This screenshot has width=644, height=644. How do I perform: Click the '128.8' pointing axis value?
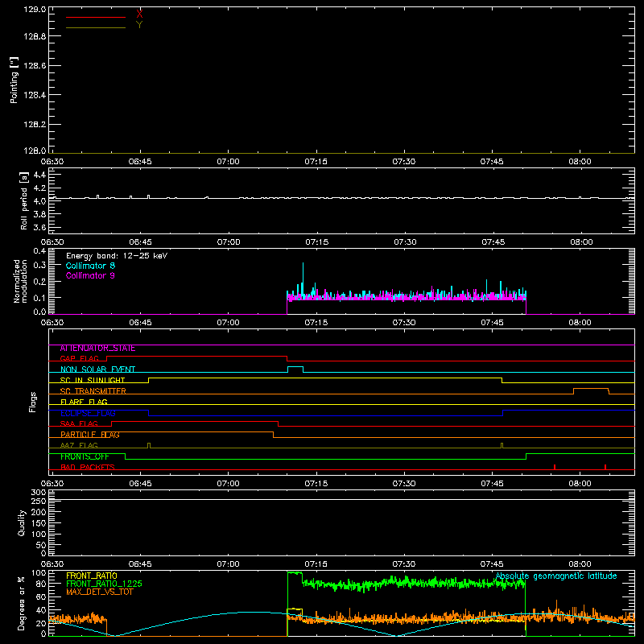35,36
